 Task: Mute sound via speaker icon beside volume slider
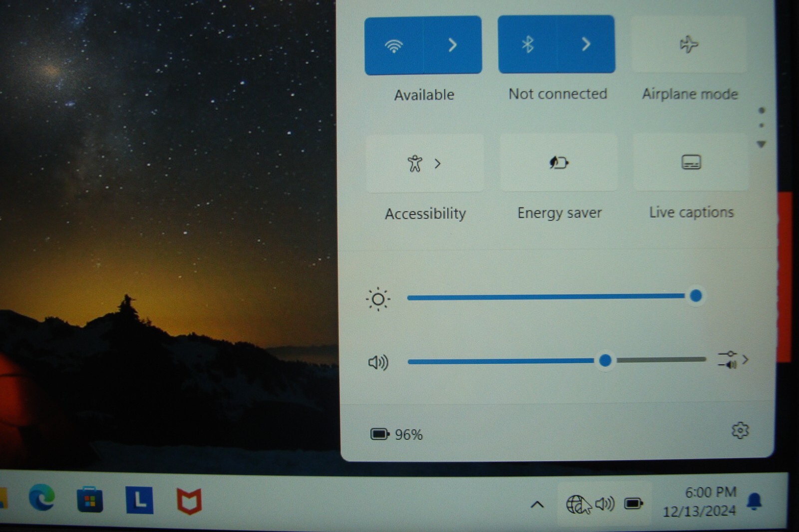click(378, 362)
